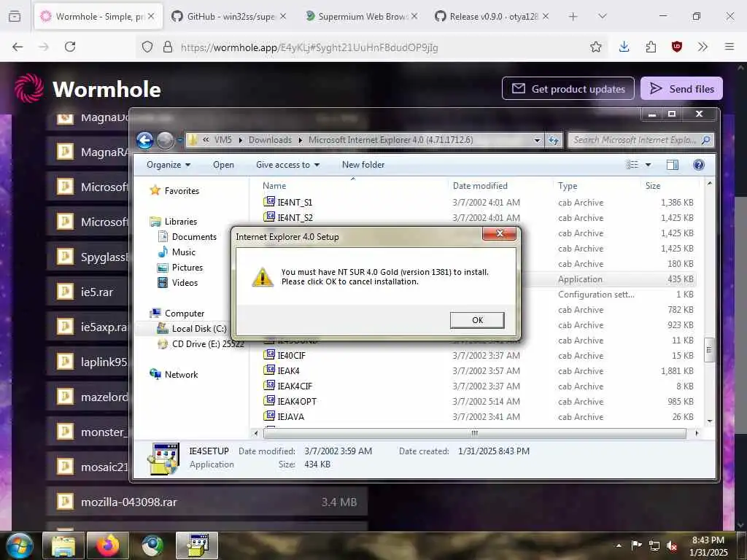This screenshot has height=560, width=747.
Task: Reload the Wormhole page
Action: click(x=70, y=47)
